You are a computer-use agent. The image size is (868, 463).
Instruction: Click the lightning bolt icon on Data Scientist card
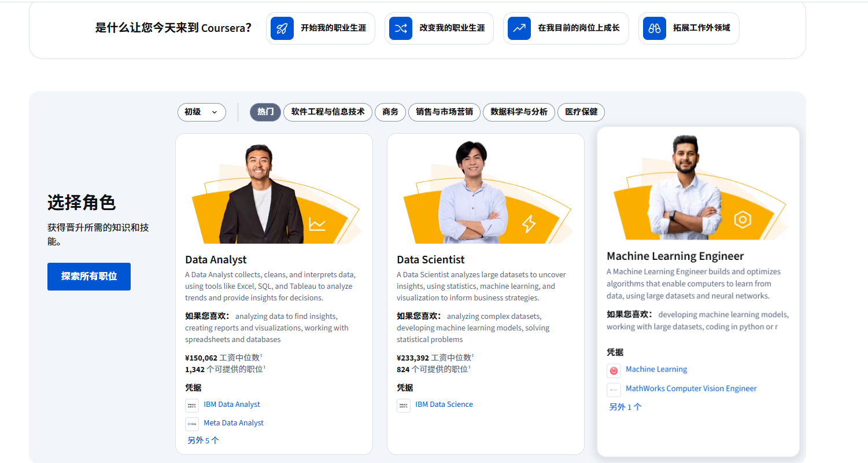pos(529,223)
